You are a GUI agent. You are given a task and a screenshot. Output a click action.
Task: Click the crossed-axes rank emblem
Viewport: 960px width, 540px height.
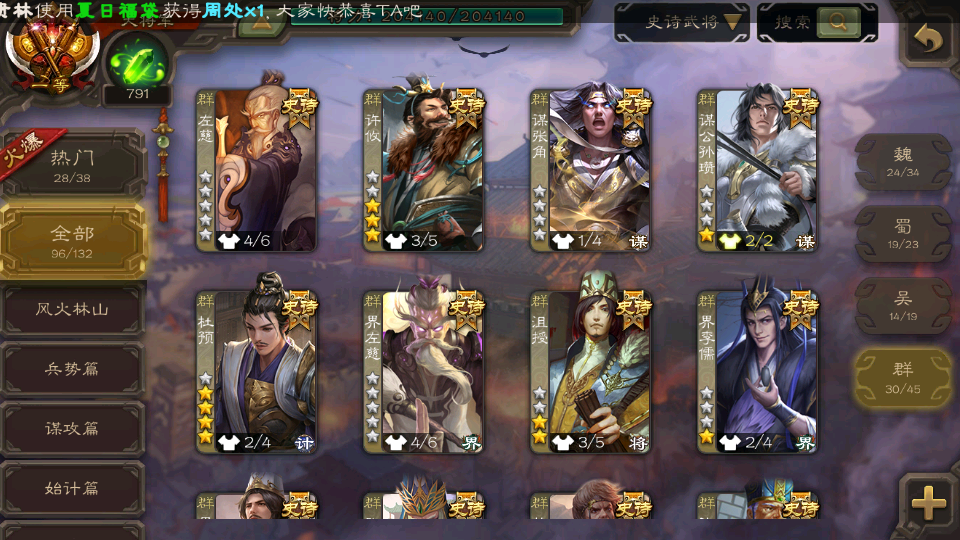[x=52, y=52]
